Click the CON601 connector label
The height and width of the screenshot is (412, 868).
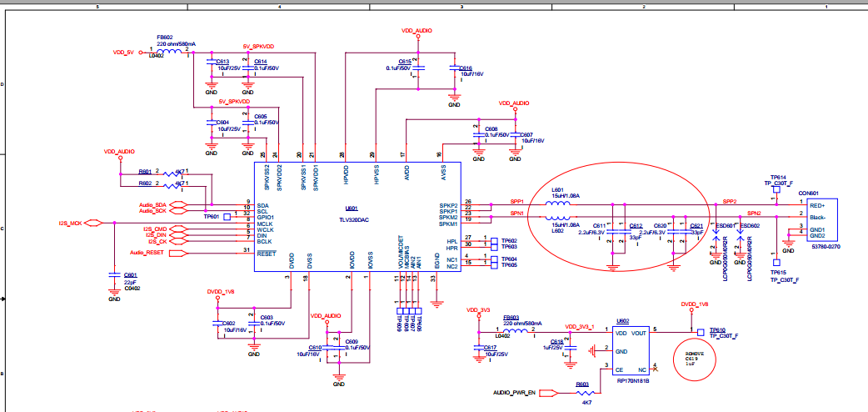pos(808,193)
